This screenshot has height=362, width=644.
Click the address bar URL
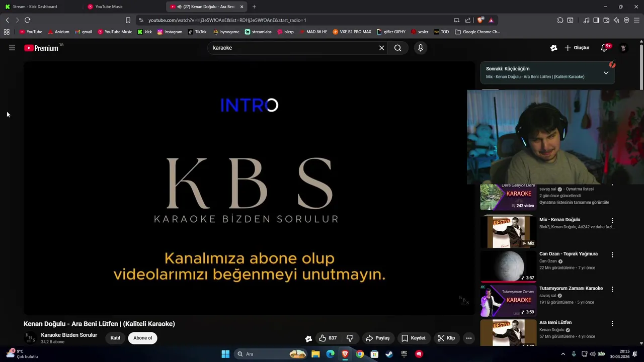tap(227, 20)
